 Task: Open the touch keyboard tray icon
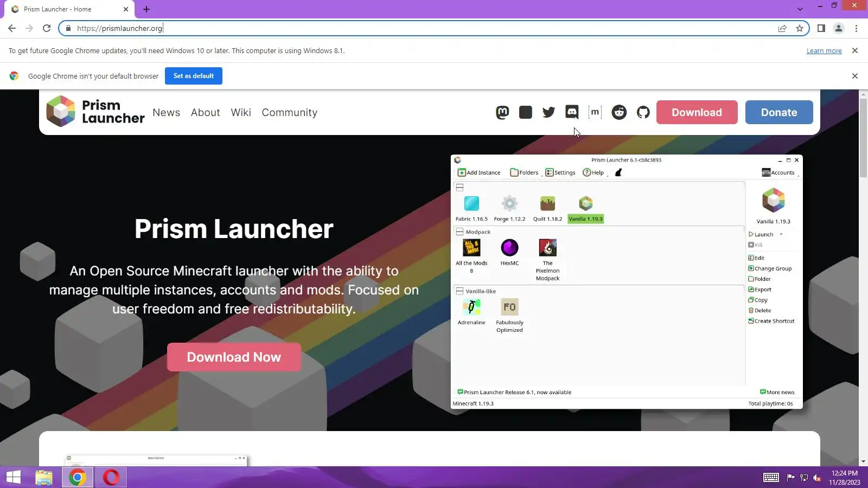(771, 477)
